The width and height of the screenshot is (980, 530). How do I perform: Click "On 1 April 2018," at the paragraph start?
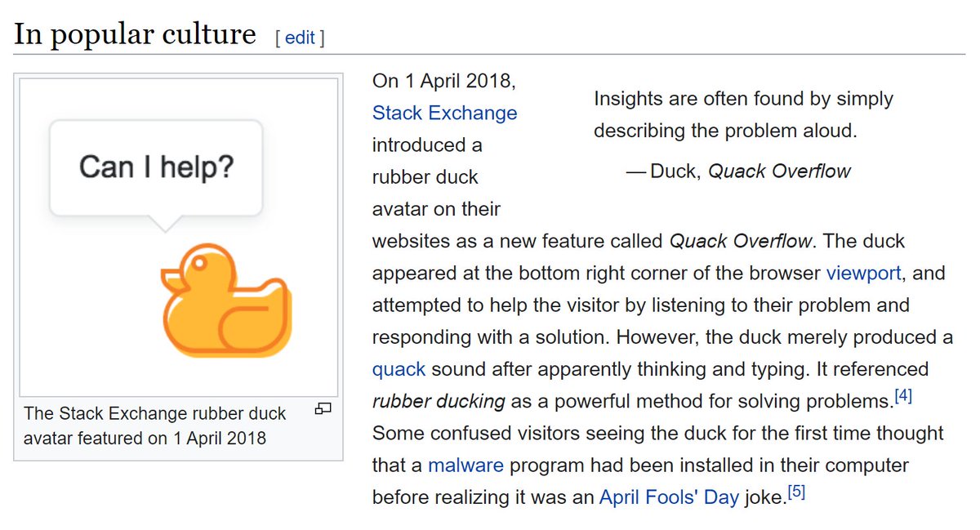444,81
